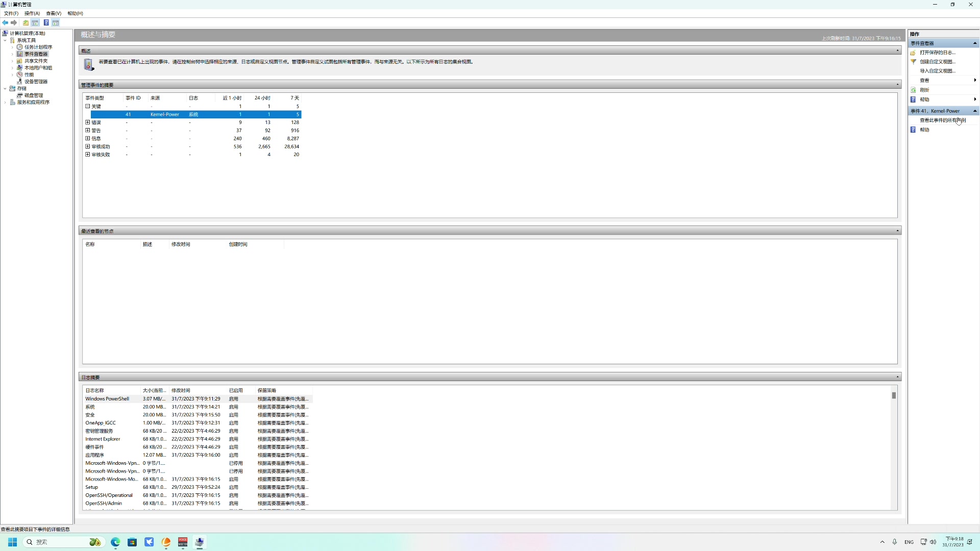The width and height of the screenshot is (980, 551).
Task: Select 性能 node in the tree
Action: [29, 74]
